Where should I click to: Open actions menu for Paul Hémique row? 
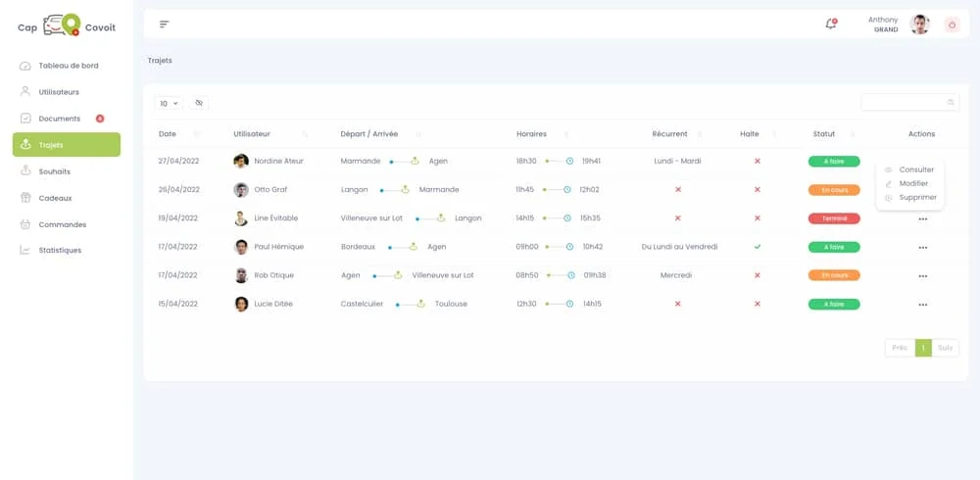click(x=922, y=248)
